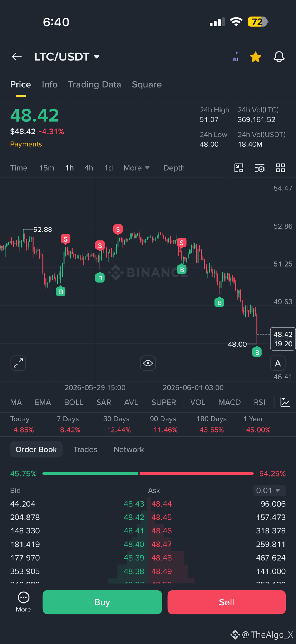
Task: Toggle the AVL indicator
Action: click(131, 402)
